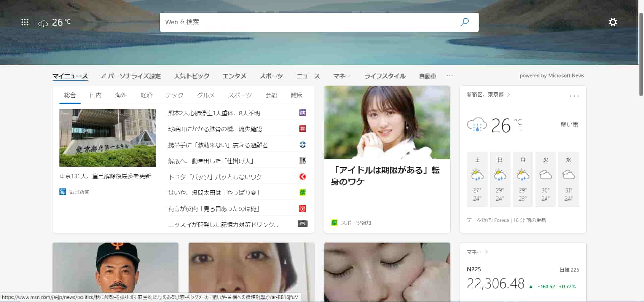Click the 月 forecast weather icon

click(x=523, y=175)
